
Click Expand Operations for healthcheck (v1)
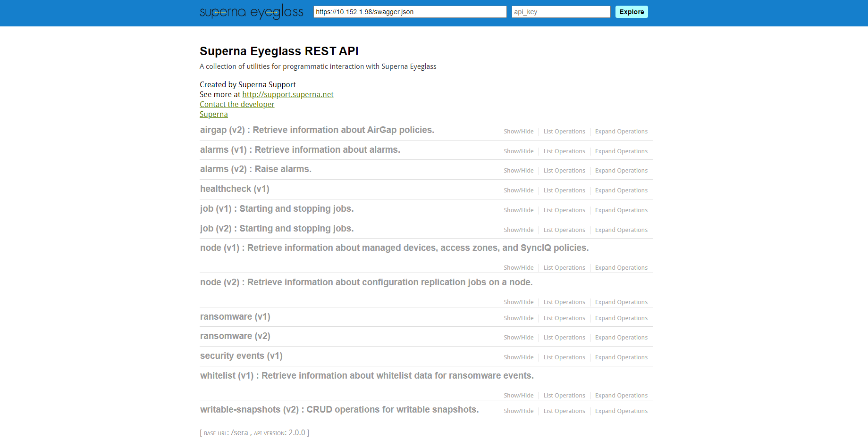click(x=621, y=190)
